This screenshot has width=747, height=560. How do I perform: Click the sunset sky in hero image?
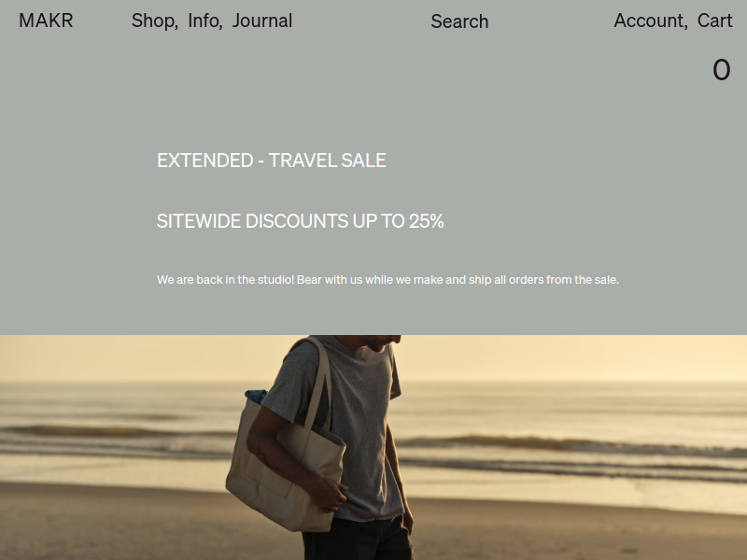571,357
